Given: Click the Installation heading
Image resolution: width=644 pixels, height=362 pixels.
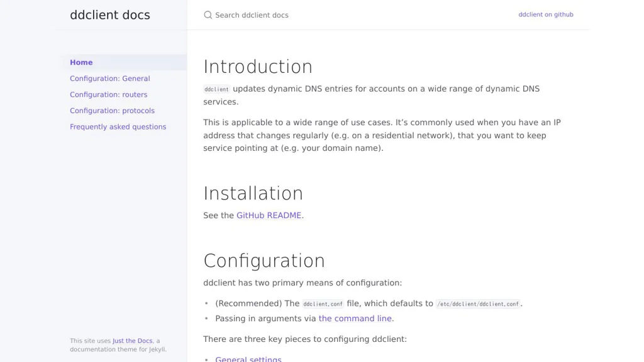Looking at the screenshot, I should pyautogui.click(x=253, y=193).
